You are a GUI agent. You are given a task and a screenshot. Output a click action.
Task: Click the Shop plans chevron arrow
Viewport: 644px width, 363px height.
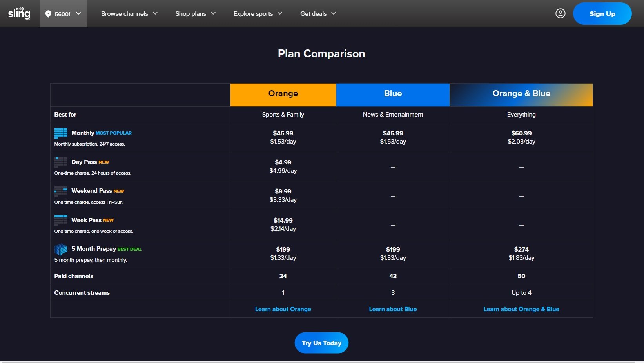(213, 13)
